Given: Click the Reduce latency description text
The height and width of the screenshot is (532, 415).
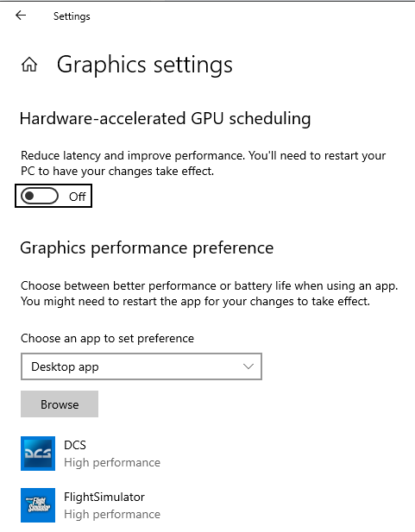Looking at the screenshot, I should coord(203,163).
